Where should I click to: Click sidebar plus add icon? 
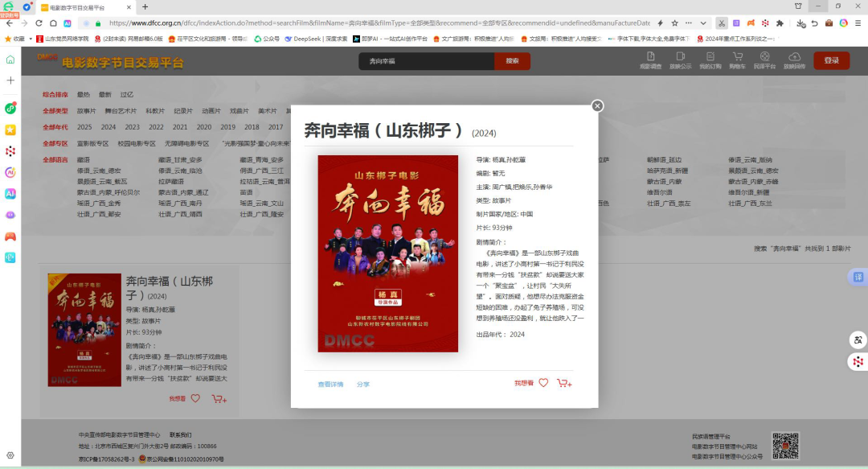point(10,80)
